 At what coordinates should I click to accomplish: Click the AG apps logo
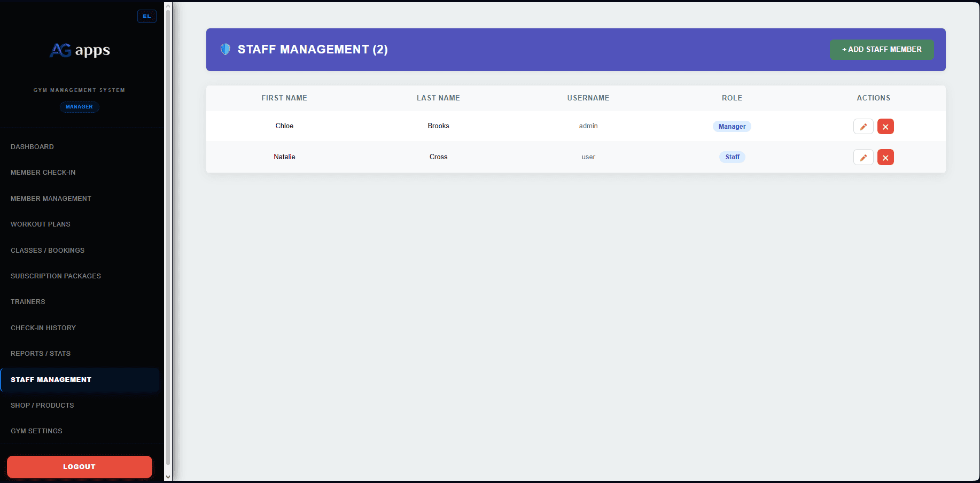point(80,50)
